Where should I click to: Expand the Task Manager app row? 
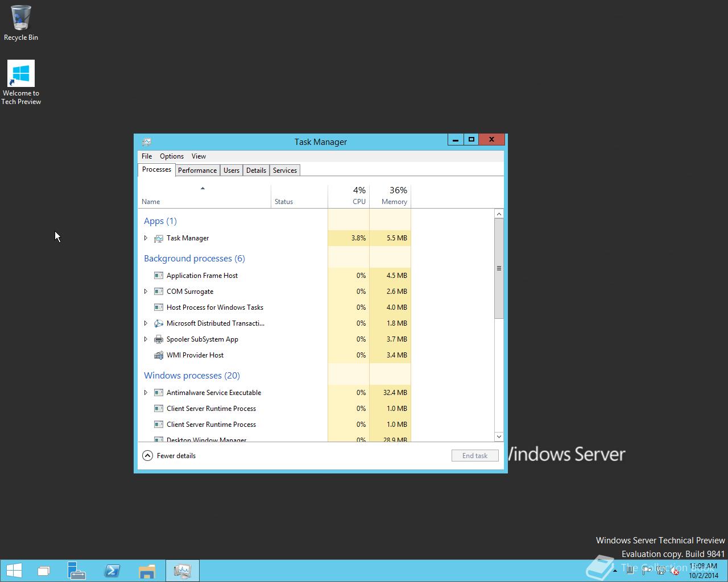tap(146, 238)
